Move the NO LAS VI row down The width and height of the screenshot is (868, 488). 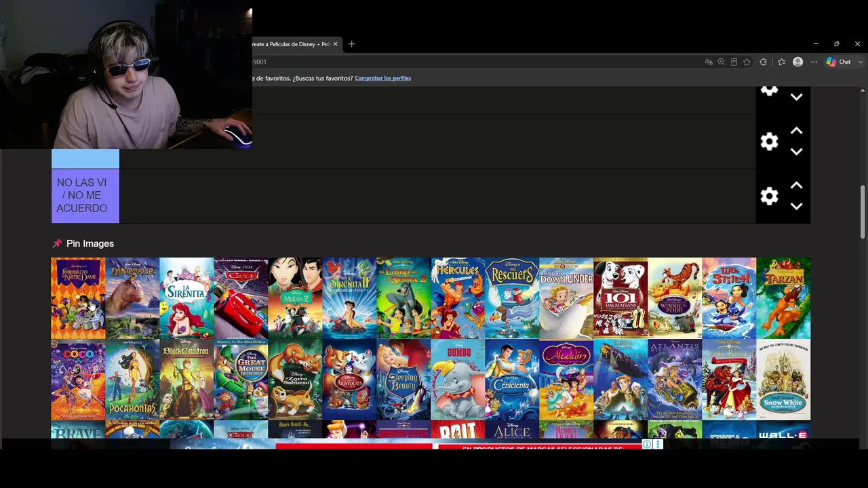point(797,206)
